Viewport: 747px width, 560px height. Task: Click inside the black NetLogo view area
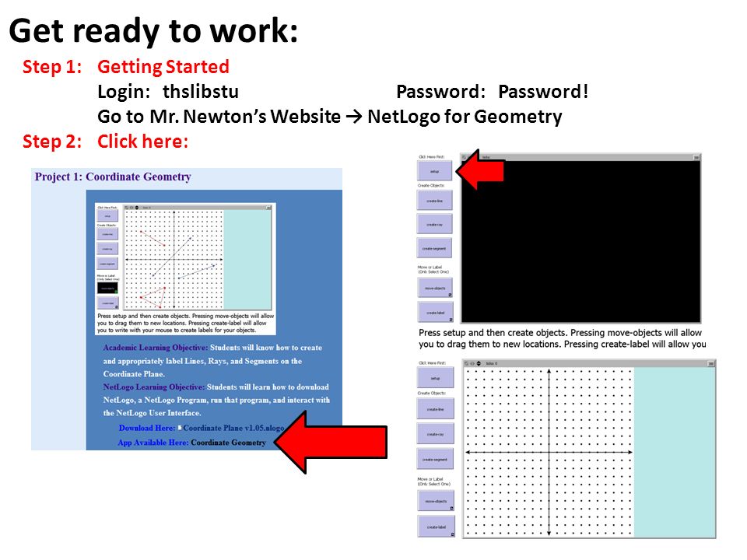tap(580, 241)
